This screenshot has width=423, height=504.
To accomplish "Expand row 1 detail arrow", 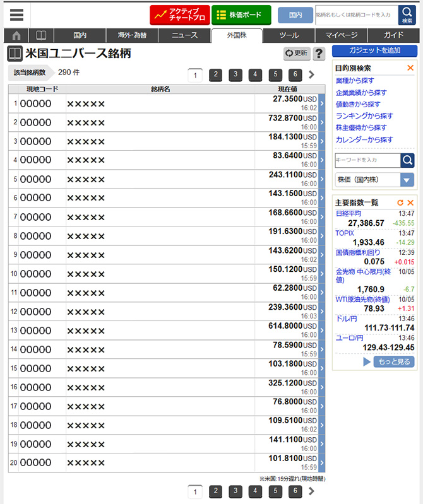I will (x=322, y=103).
